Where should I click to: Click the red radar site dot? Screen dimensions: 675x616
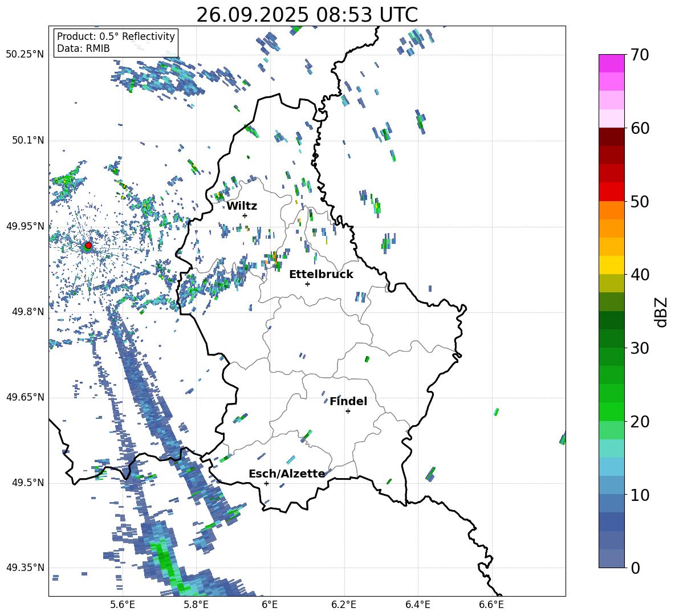(x=88, y=246)
